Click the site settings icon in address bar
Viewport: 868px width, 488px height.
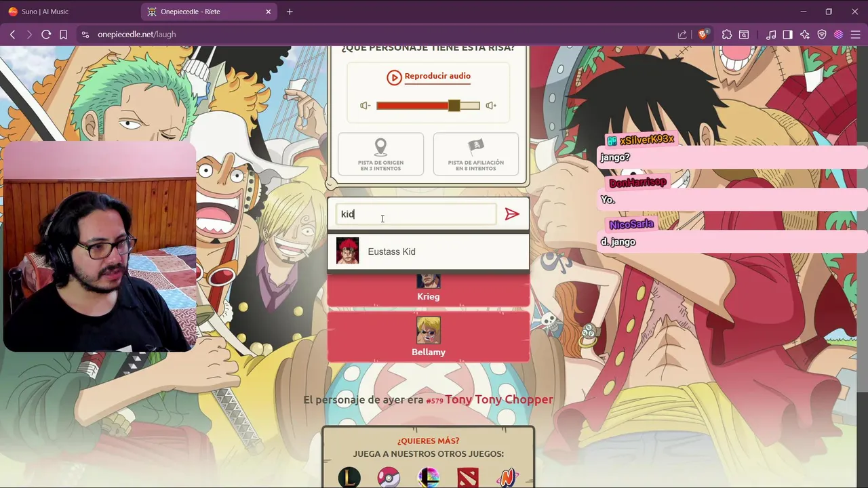click(85, 35)
